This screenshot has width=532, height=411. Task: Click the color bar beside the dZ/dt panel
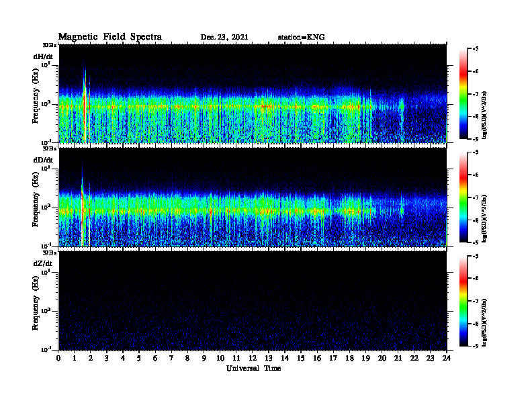[463, 301]
